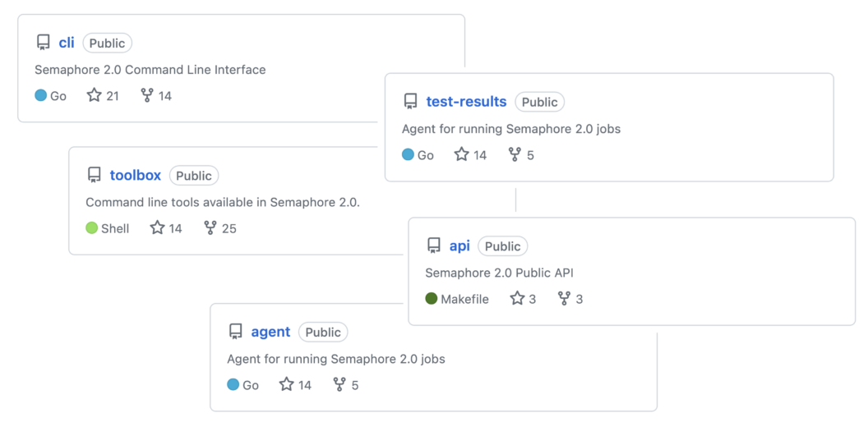Click the Public badge next to toolbox
Screen dimensions: 868x436
tap(194, 176)
